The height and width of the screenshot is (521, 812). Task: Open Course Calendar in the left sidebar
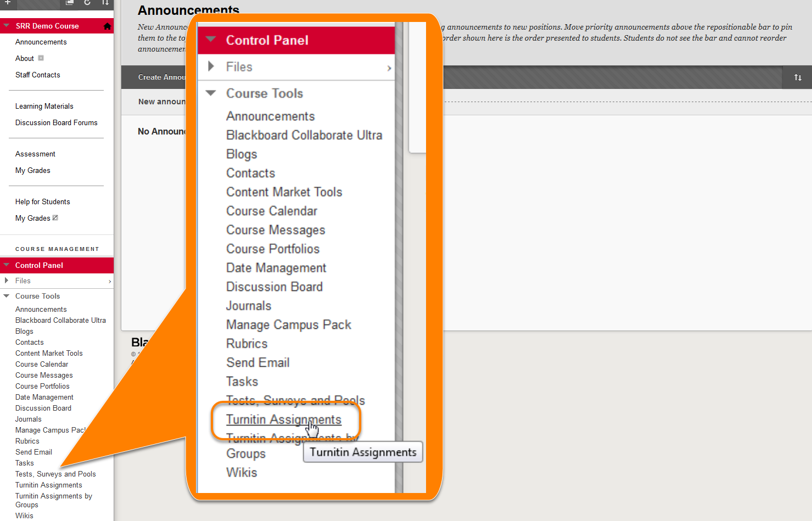click(x=42, y=364)
